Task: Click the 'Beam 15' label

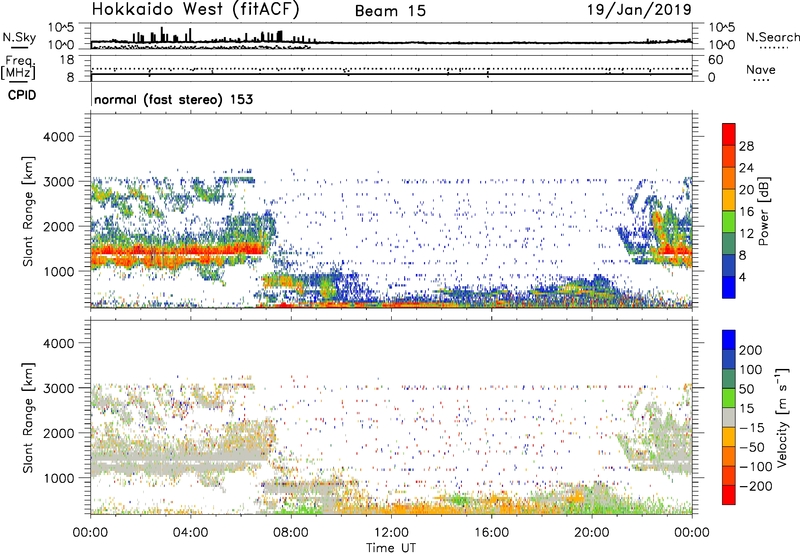Action: click(x=390, y=11)
